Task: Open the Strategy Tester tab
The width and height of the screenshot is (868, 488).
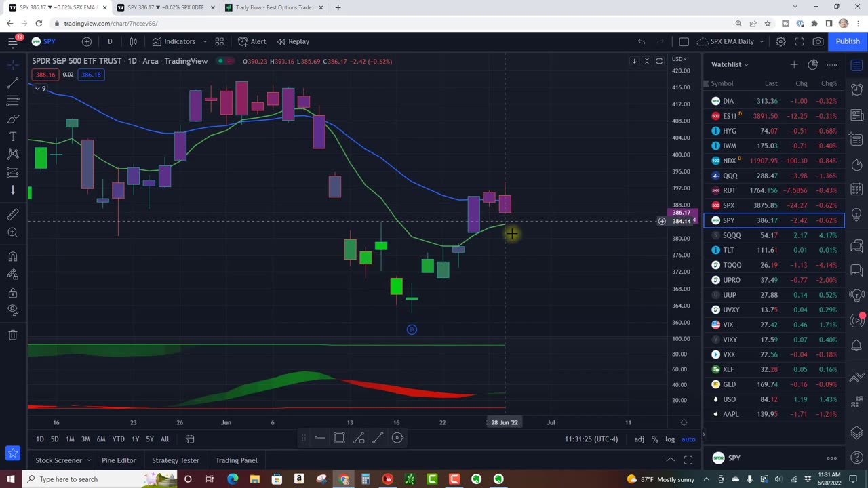Action: click(176, 460)
